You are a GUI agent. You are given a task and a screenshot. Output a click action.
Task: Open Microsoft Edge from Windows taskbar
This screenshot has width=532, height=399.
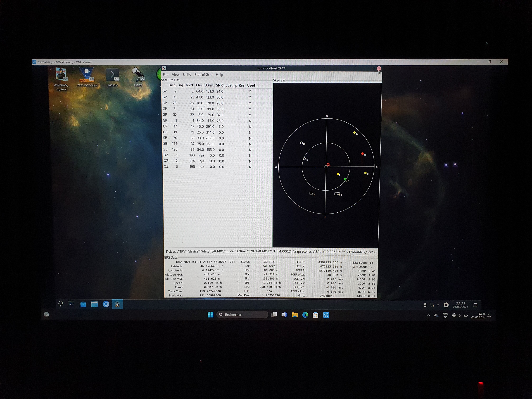pos(305,315)
